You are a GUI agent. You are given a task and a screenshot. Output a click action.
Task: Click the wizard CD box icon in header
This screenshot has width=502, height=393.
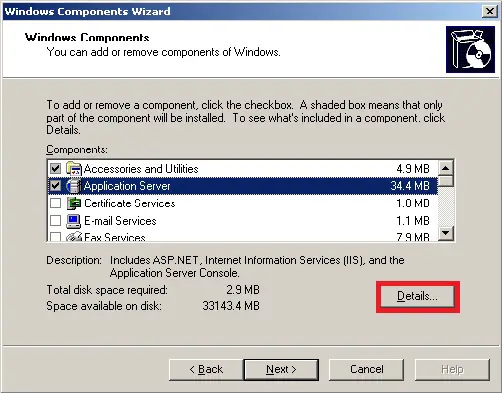coord(470,50)
